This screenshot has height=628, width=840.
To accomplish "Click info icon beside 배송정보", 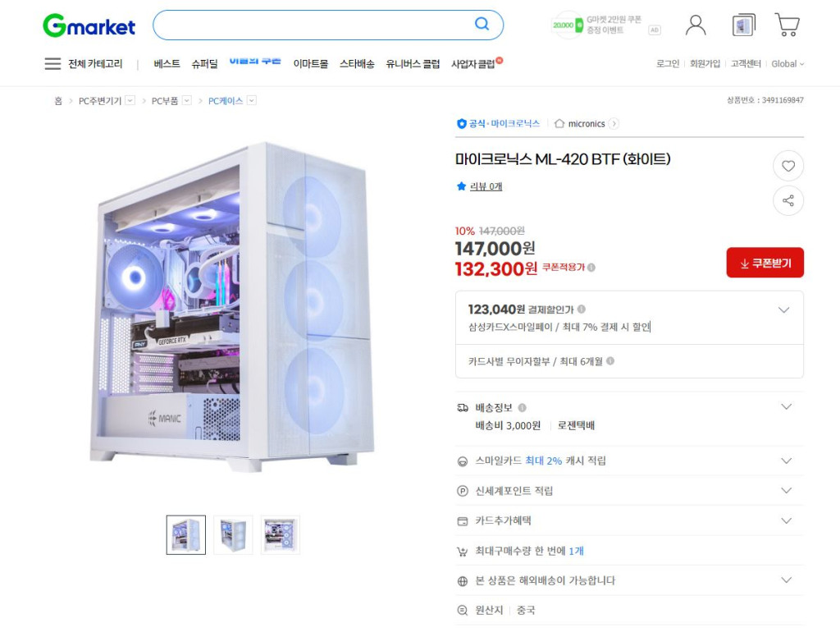I will coord(522,407).
